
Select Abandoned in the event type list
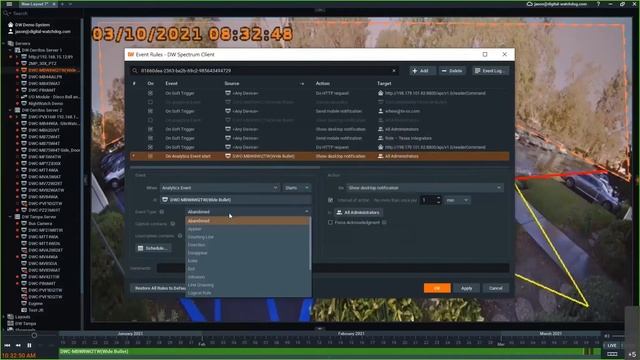point(247,221)
